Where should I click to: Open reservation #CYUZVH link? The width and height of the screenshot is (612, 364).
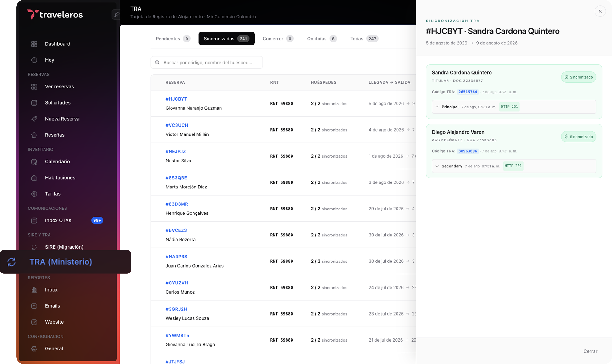coord(177,283)
